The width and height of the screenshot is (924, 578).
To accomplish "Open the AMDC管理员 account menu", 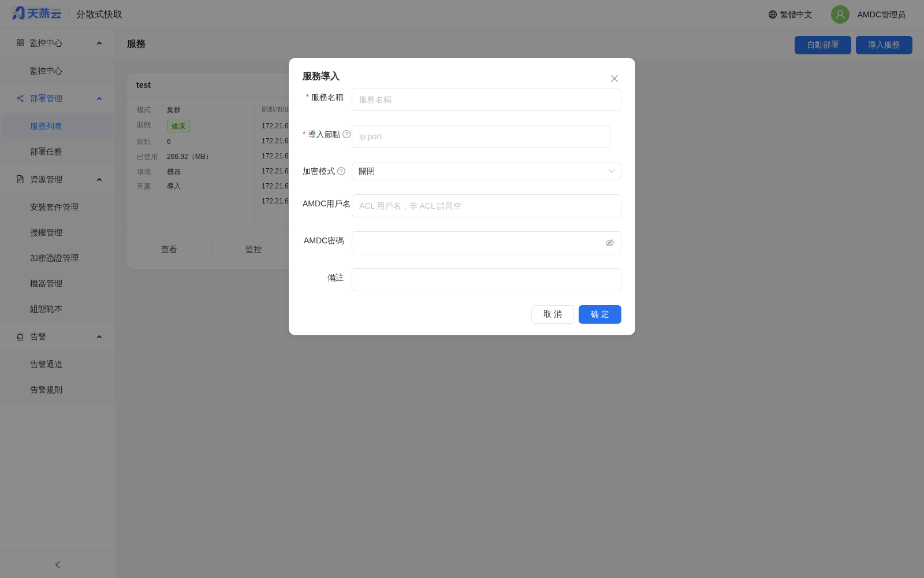I will (881, 14).
